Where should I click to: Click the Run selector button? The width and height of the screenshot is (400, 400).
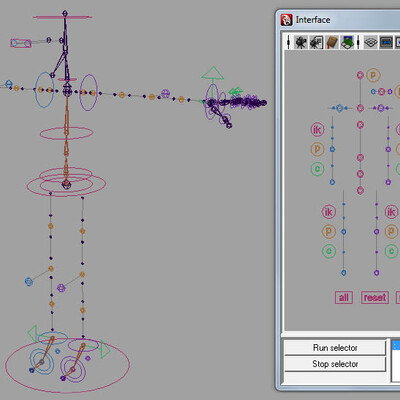(x=335, y=348)
